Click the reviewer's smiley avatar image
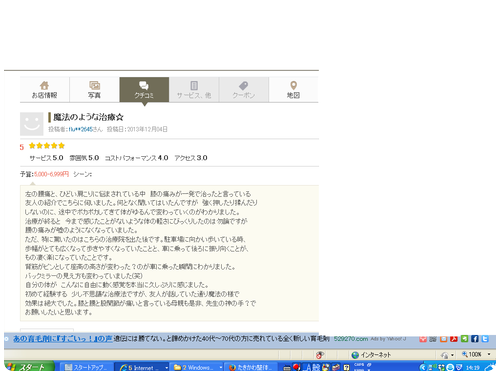Viewport: 500px width, 375px height. coord(32,124)
